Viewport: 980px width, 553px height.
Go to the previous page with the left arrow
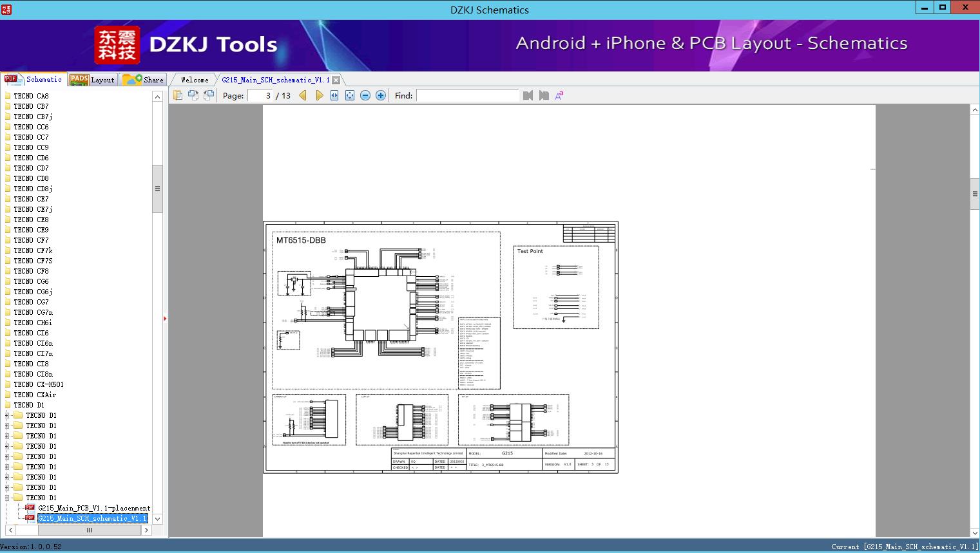303,95
